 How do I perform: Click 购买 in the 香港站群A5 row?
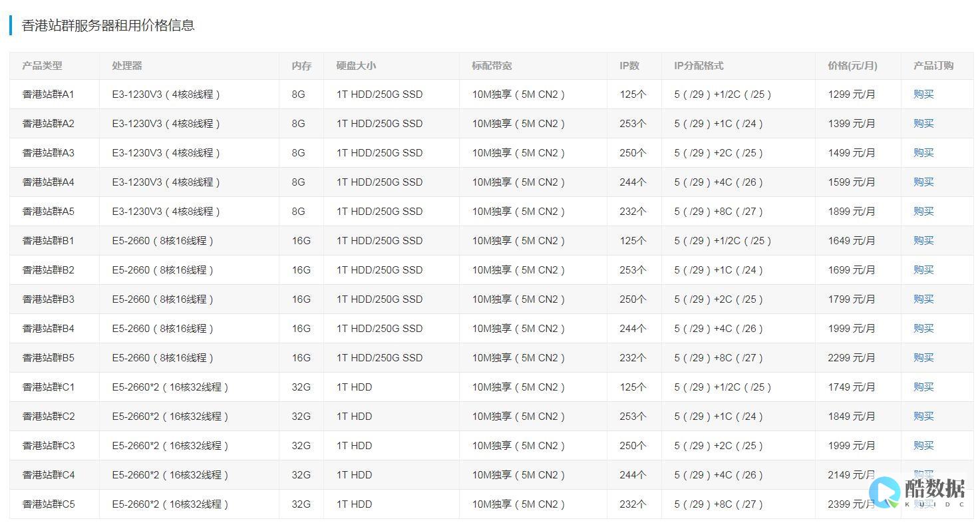(923, 212)
